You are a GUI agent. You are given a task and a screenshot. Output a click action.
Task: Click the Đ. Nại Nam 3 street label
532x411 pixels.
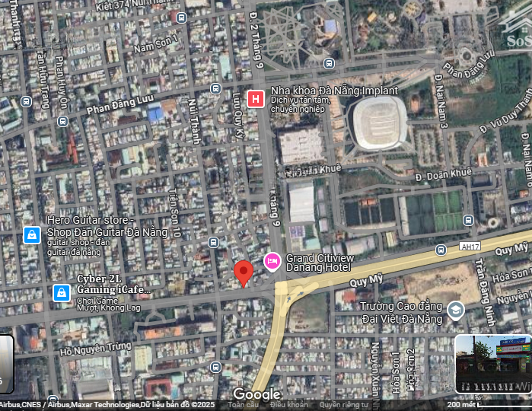tap(441, 101)
